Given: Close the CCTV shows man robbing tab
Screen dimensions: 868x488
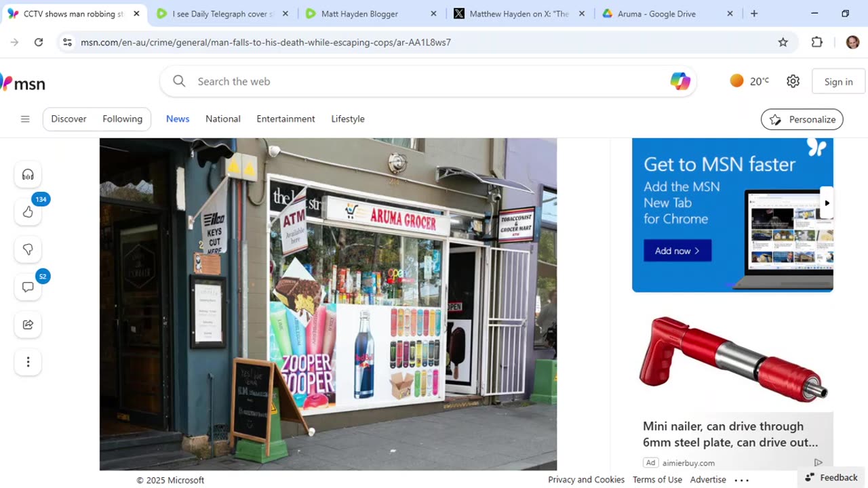Looking at the screenshot, I should tap(136, 14).
